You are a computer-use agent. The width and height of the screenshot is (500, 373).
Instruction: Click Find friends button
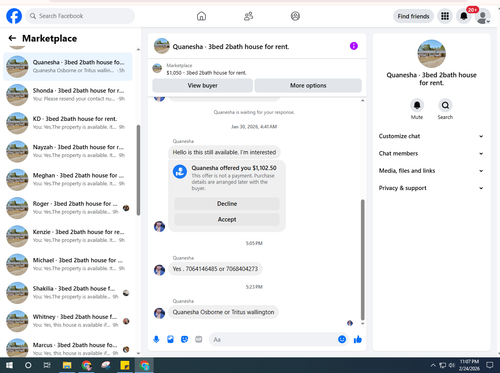pos(413,16)
